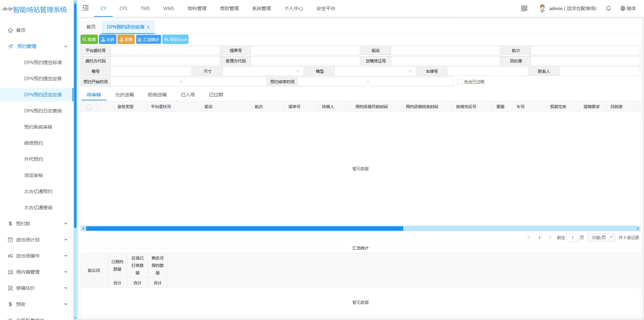Enable the 包含已过期 checkbox

point(460,82)
